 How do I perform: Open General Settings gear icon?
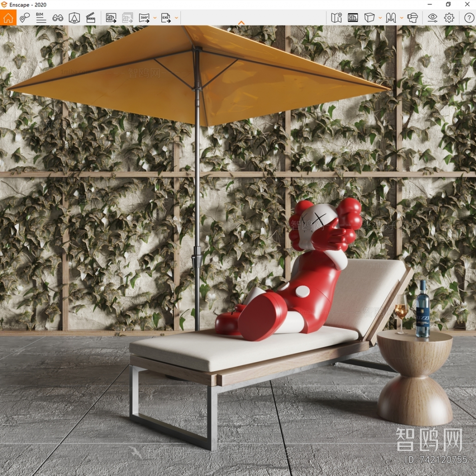[449, 18]
